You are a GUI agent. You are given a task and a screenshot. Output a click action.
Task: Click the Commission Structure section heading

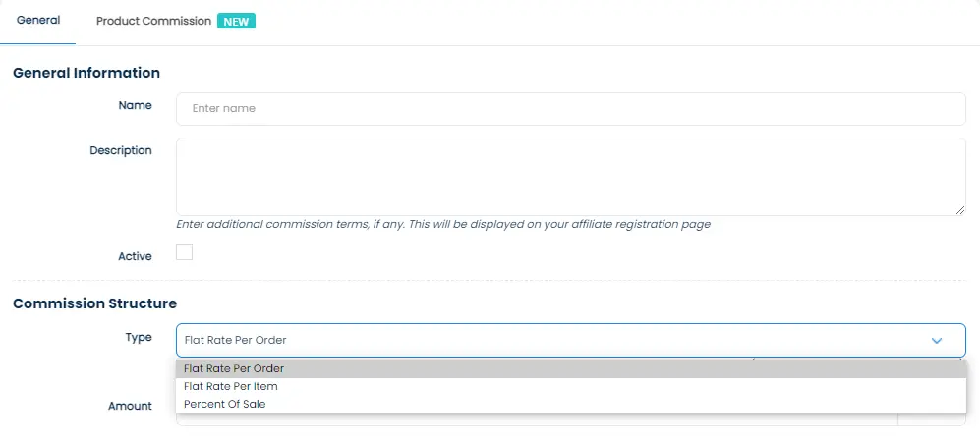(94, 303)
